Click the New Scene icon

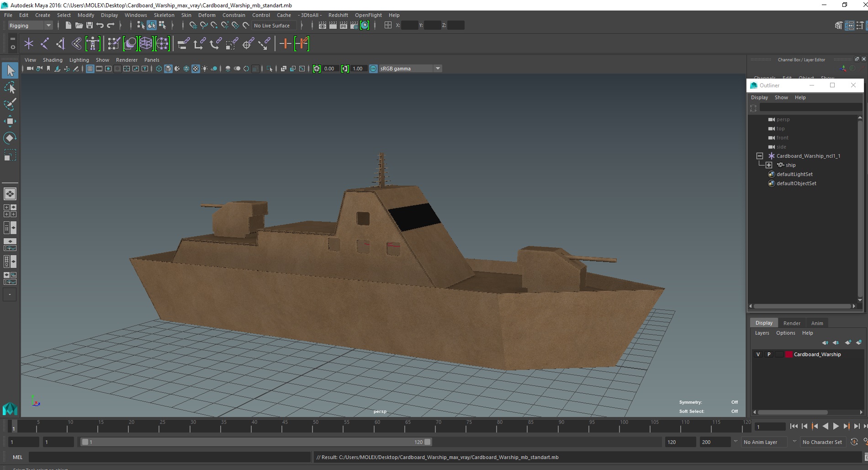(x=68, y=26)
